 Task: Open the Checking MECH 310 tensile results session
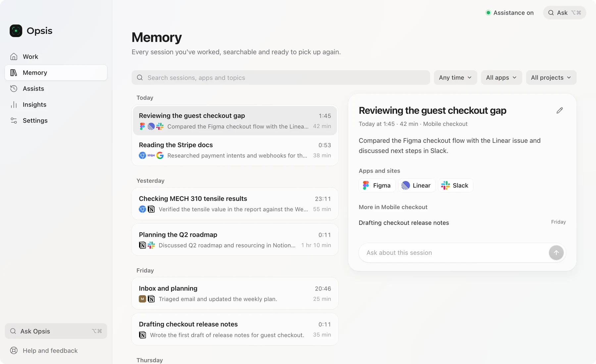[x=235, y=204]
